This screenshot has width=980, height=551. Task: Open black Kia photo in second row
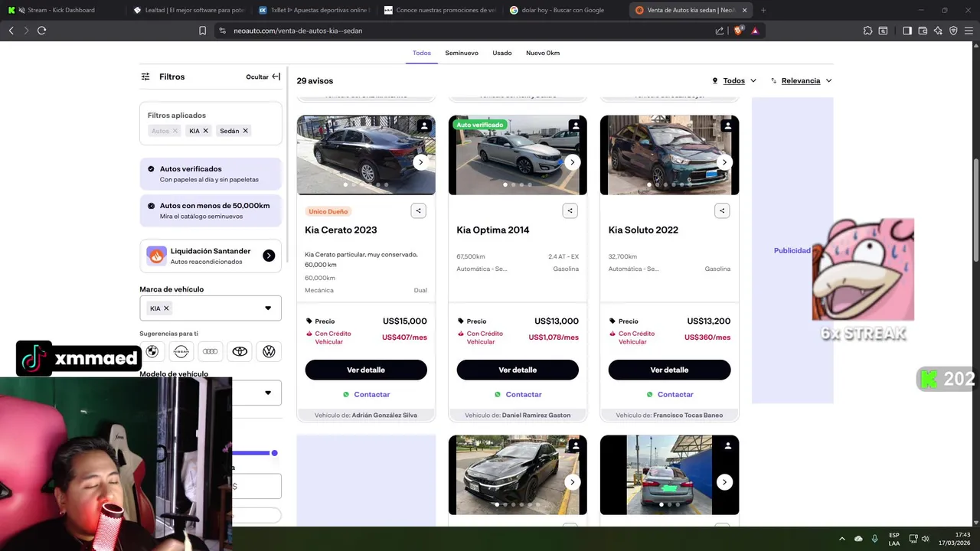coord(518,474)
